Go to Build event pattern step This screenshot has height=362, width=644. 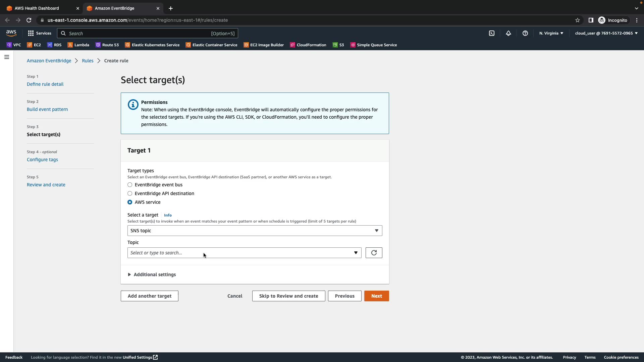click(x=47, y=109)
